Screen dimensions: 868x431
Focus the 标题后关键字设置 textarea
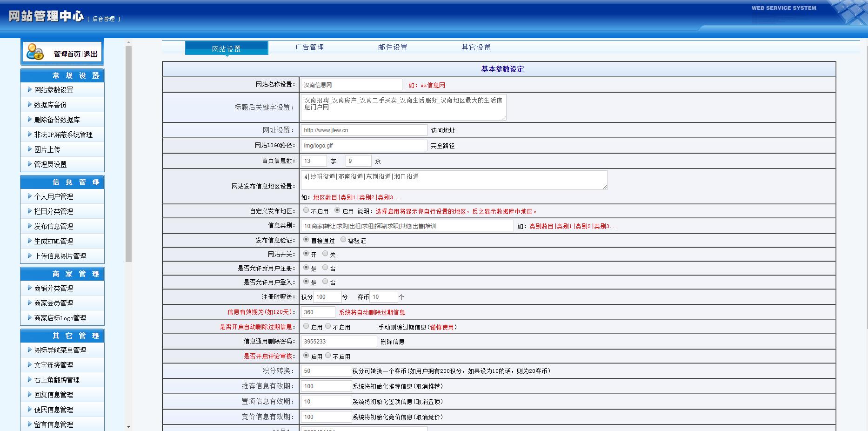coord(403,107)
